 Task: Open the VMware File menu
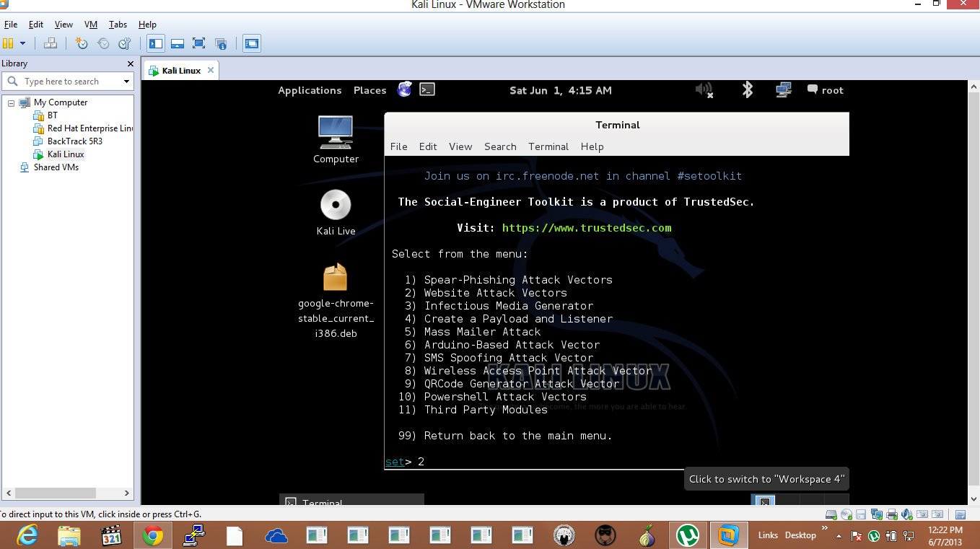coord(11,25)
